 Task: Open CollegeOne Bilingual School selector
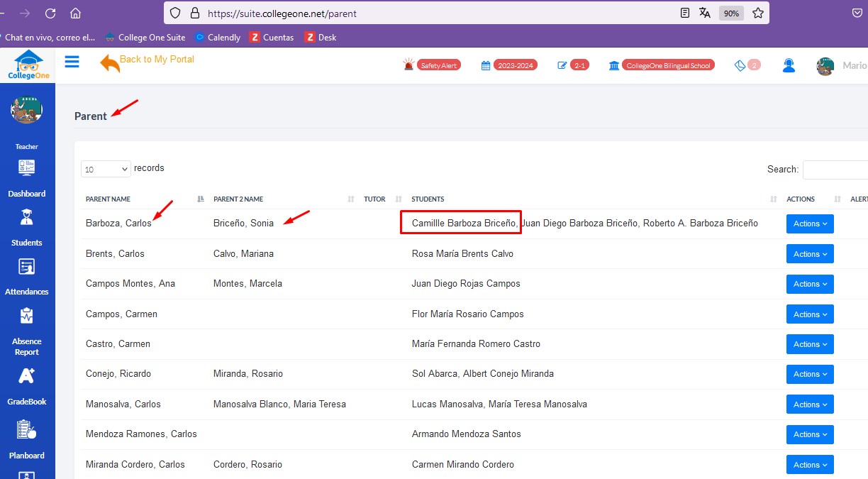tap(668, 65)
